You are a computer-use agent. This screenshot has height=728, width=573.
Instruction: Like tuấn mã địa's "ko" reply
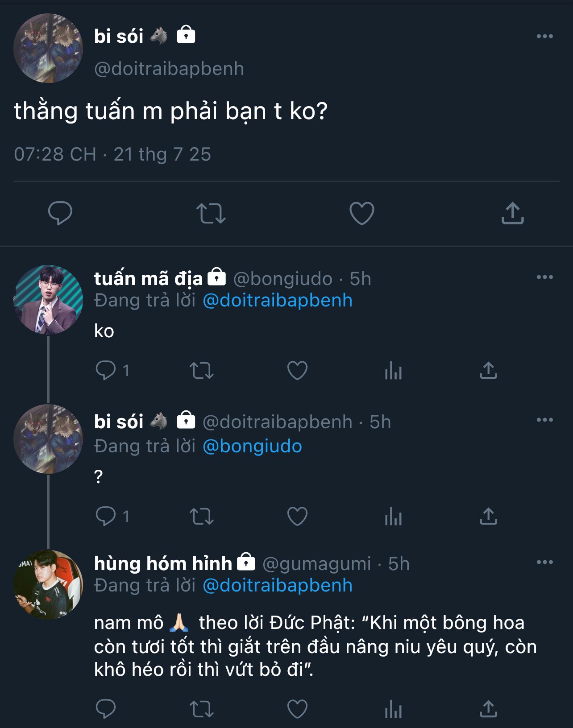coord(297,370)
